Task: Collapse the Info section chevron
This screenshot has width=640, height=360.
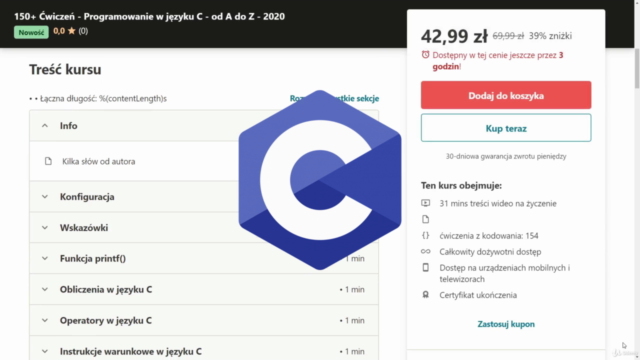Action: (x=44, y=126)
